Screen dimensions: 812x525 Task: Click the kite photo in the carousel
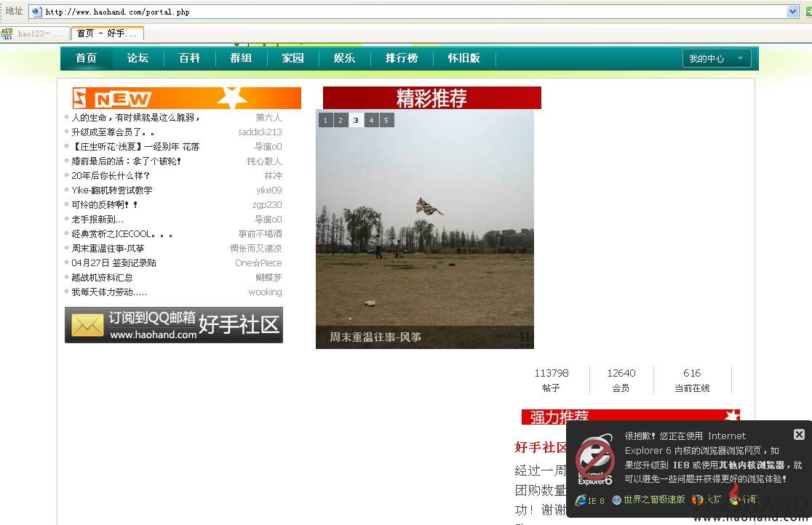coord(425,228)
